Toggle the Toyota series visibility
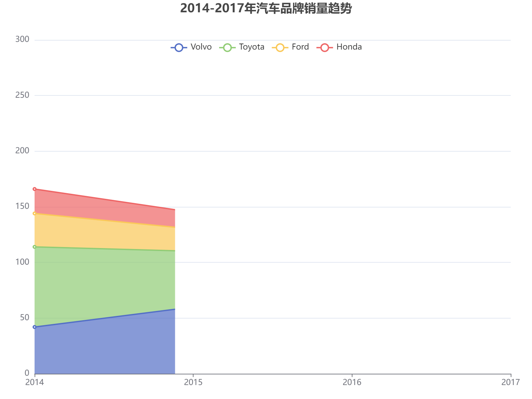Viewport: 532px width, 399px height. (x=240, y=47)
